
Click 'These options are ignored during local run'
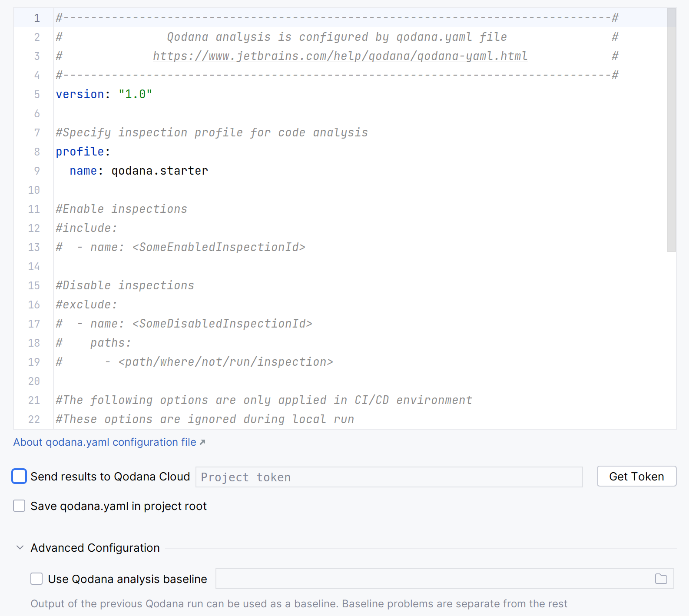(205, 419)
